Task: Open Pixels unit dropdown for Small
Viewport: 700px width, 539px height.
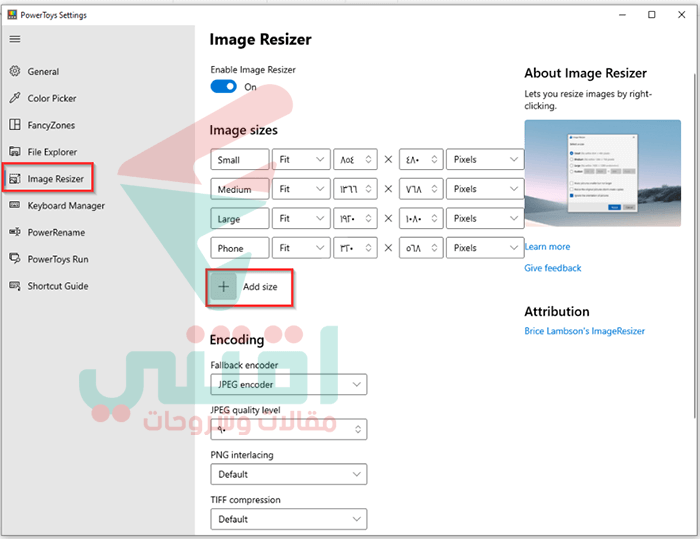Action: pos(485,159)
